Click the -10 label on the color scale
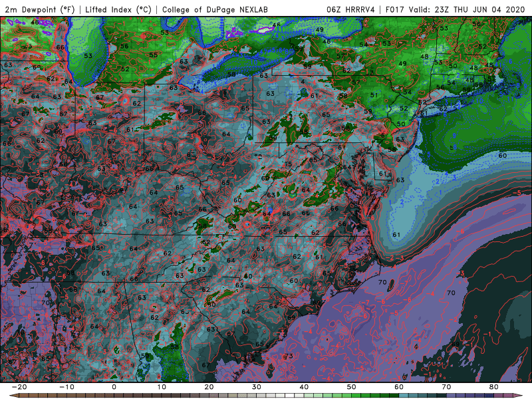 click(x=66, y=387)
